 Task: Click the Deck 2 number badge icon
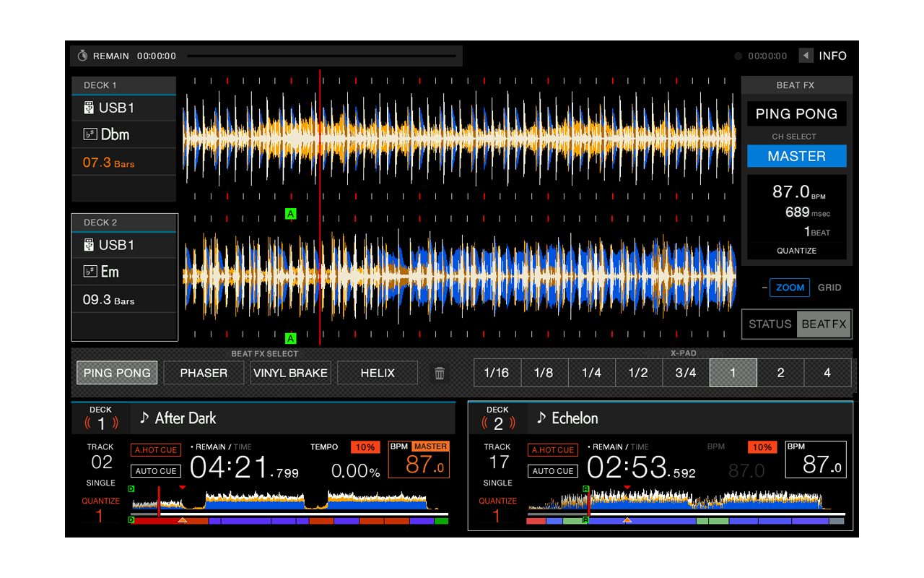497,423
